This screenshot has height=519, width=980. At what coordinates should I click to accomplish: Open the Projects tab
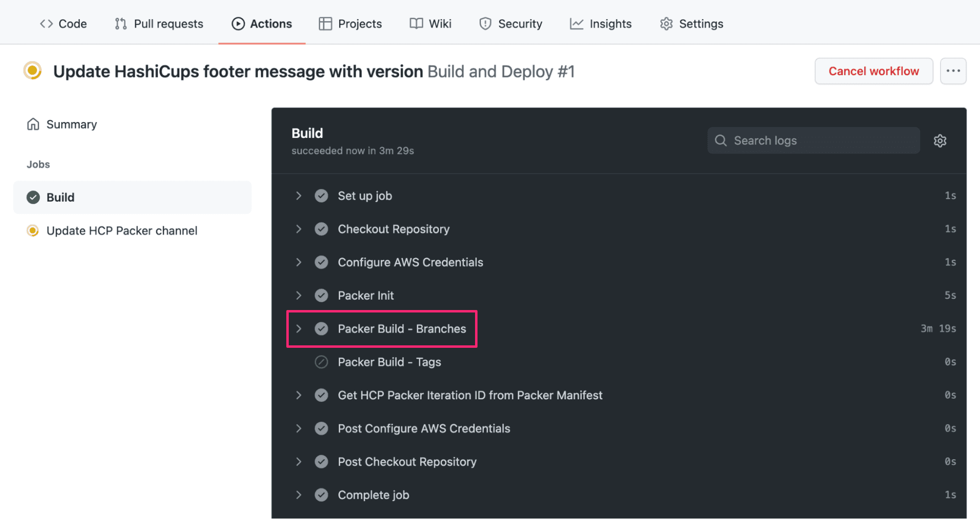[x=350, y=24]
